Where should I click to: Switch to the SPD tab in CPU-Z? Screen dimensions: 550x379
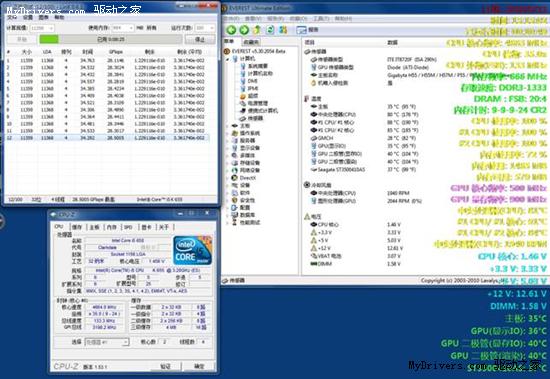[x=128, y=227]
